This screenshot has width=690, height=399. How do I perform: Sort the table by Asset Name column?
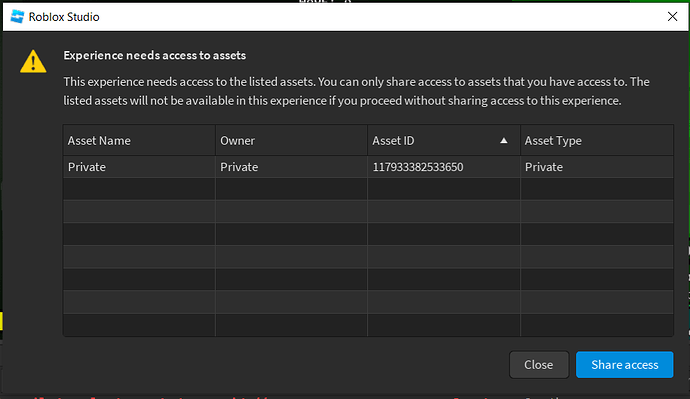[99, 141]
